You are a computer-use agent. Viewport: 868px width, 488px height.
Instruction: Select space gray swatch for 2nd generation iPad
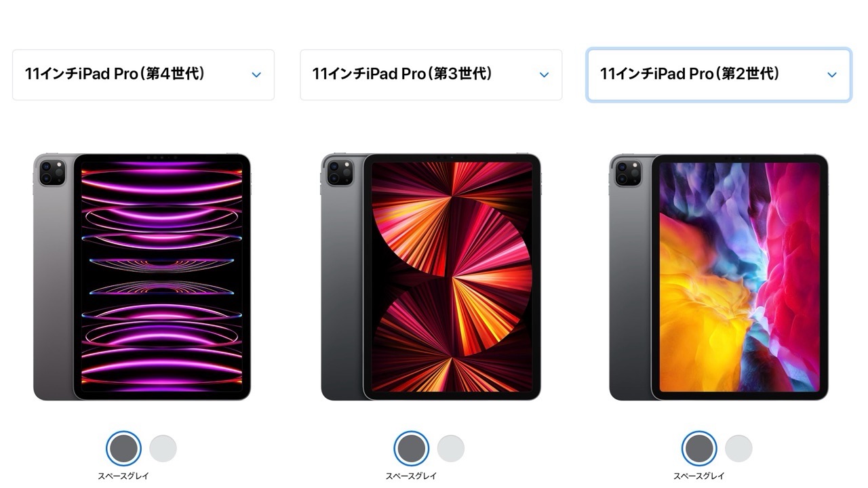(x=698, y=448)
